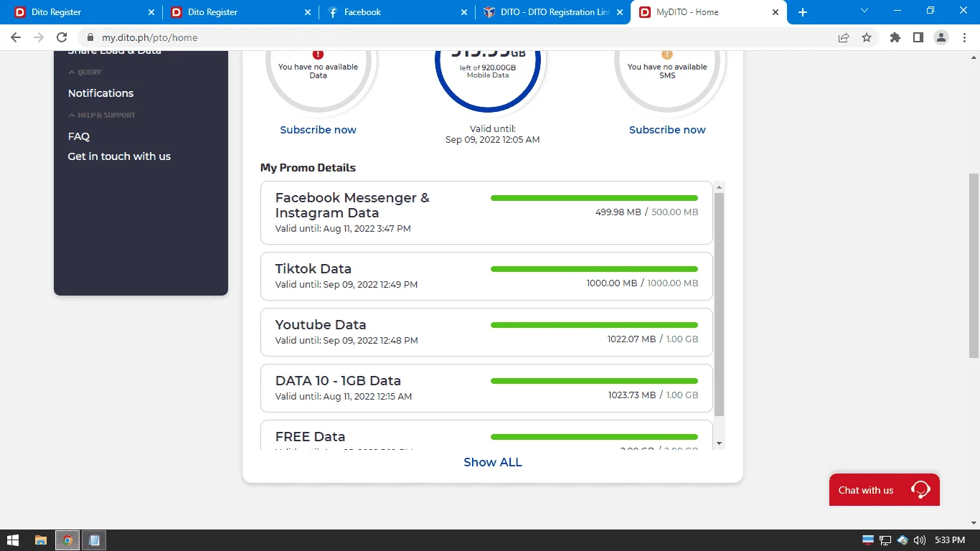Open a new browser tab
This screenshot has width=980, height=551.
point(803,12)
